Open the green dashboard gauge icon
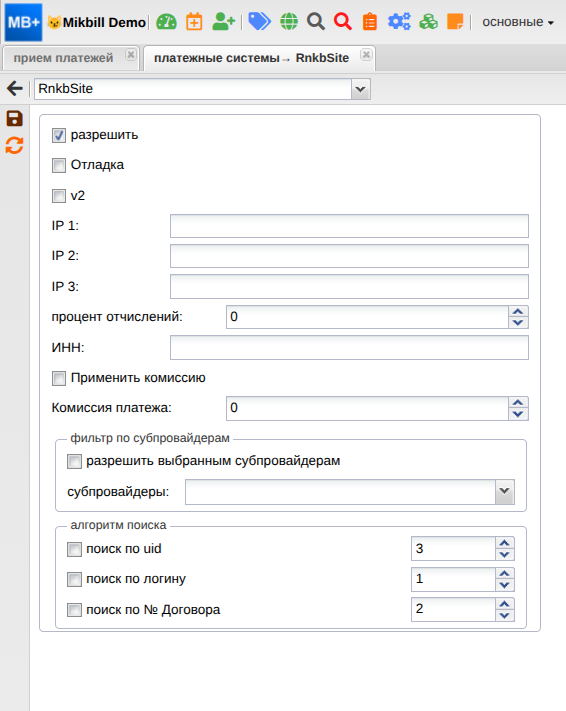 pyautogui.click(x=166, y=22)
